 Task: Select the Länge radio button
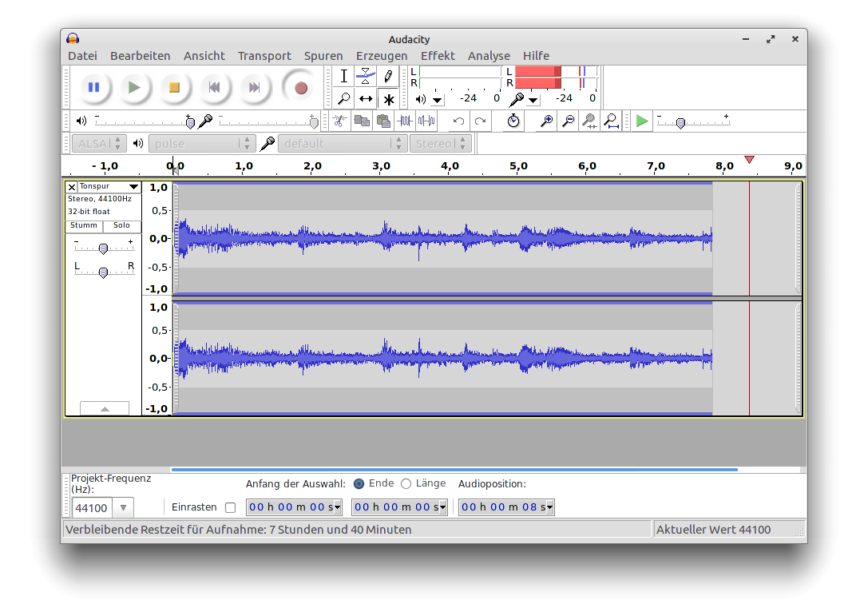tap(406, 483)
